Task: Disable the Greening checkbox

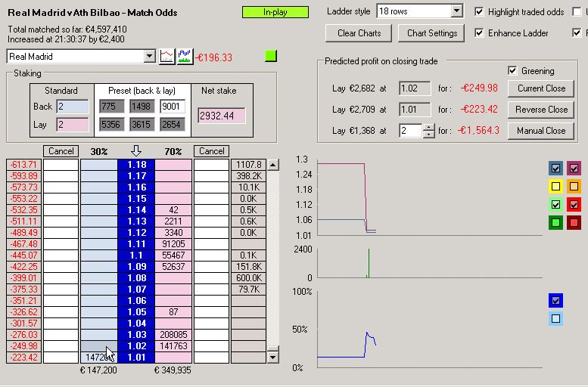Action: click(x=514, y=71)
